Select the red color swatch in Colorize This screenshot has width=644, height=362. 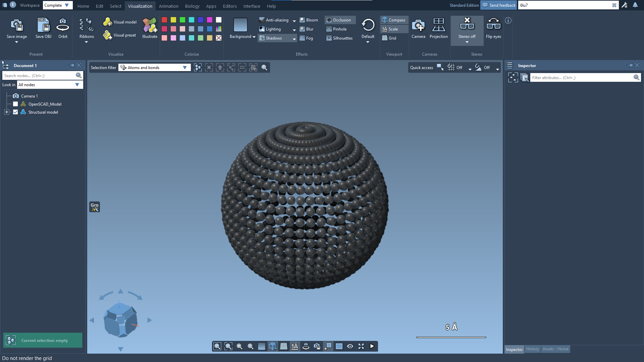coord(164,20)
